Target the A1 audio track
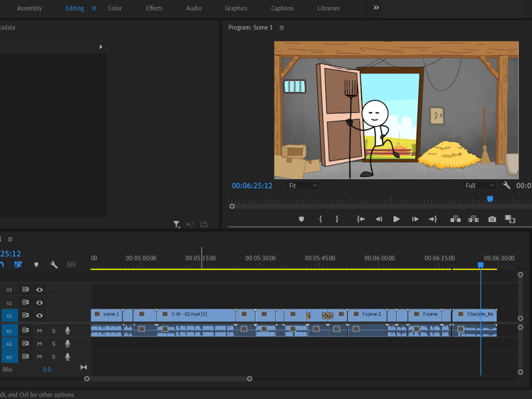This screenshot has width=532, height=399. click(x=9, y=331)
